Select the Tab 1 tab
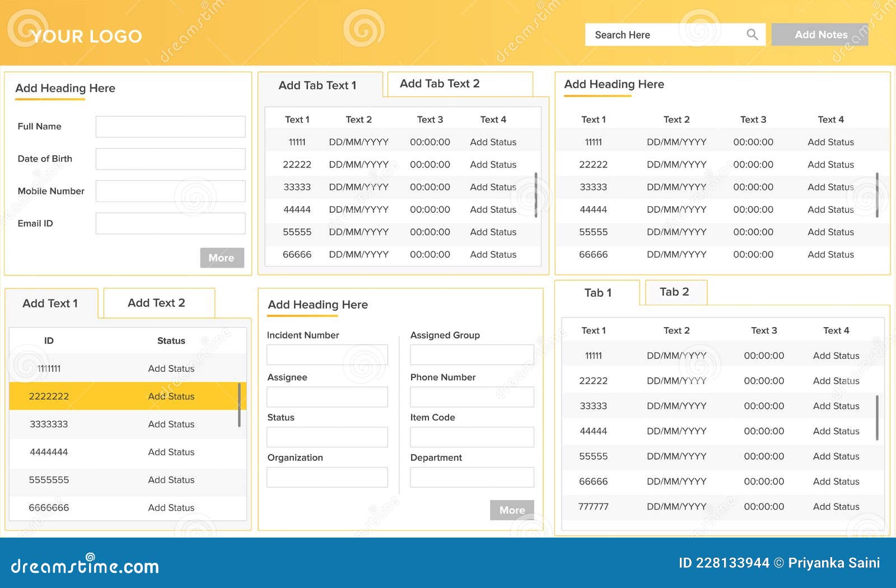896x588 pixels. click(x=599, y=292)
